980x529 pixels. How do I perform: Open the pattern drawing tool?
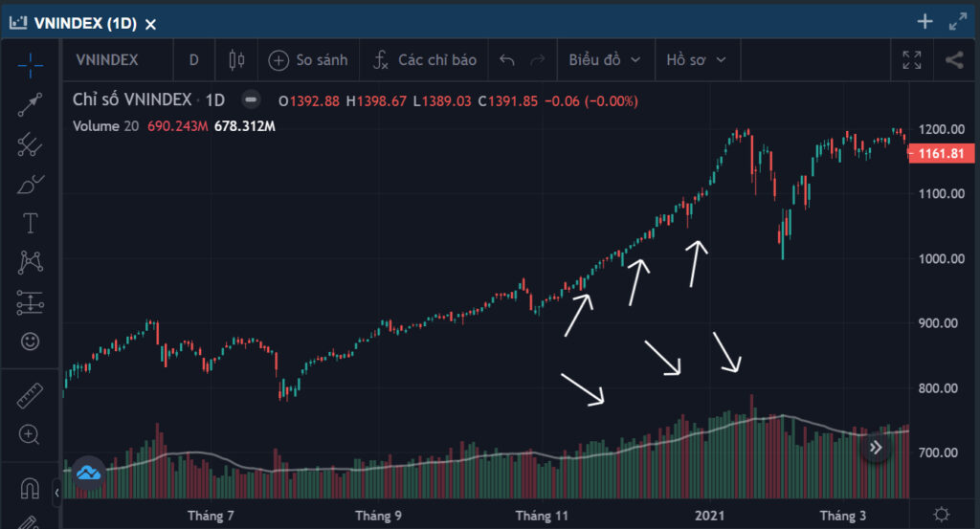[30, 262]
